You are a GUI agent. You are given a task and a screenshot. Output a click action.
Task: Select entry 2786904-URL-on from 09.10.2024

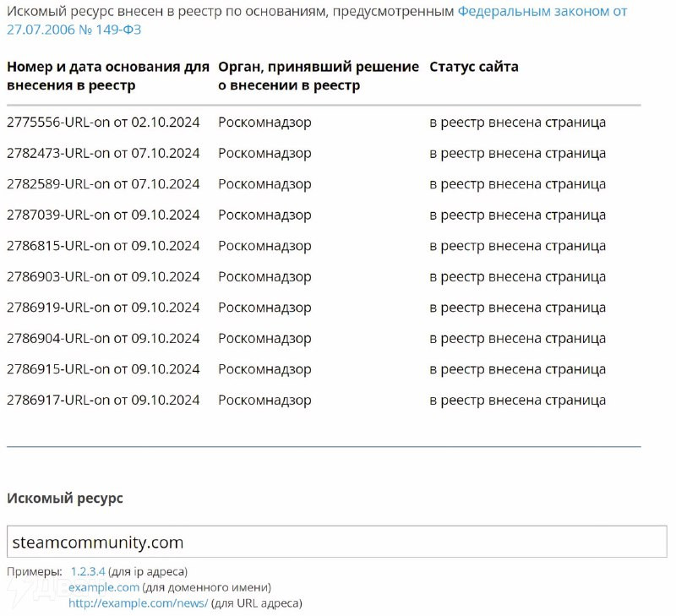click(103, 338)
